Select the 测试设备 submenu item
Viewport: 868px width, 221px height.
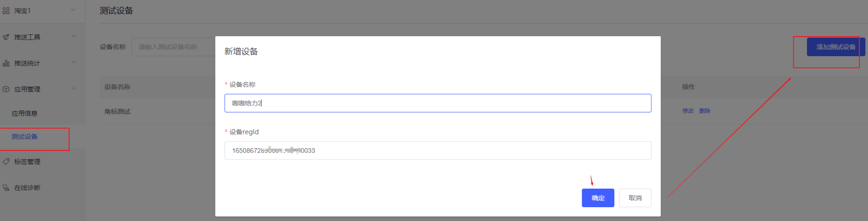[x=25, y=137]
